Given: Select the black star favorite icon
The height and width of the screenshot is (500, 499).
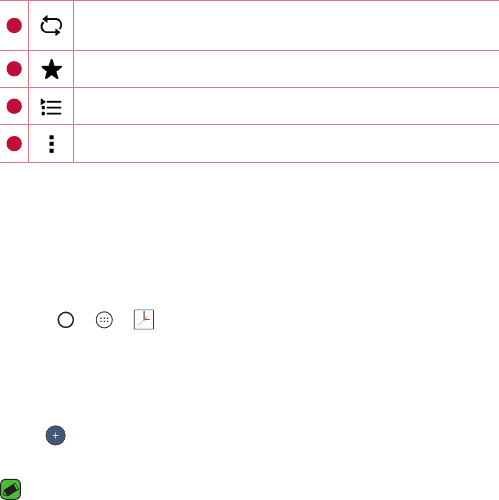Looking at the screenshot, I should tap(52, 69).
